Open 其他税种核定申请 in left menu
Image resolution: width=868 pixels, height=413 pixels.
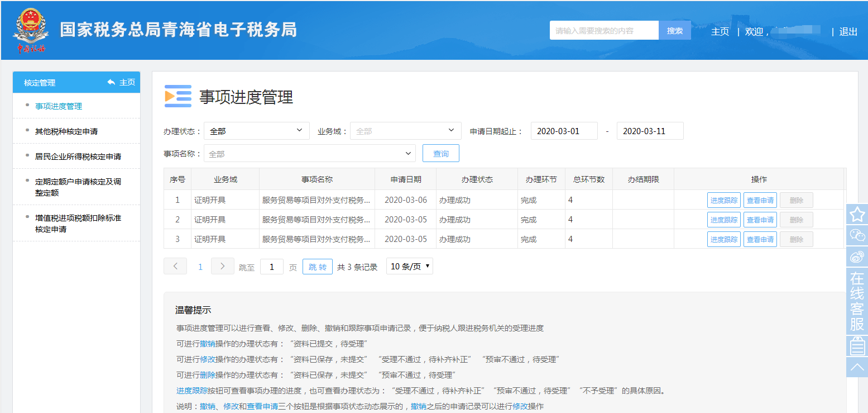[x=66, y=131]
